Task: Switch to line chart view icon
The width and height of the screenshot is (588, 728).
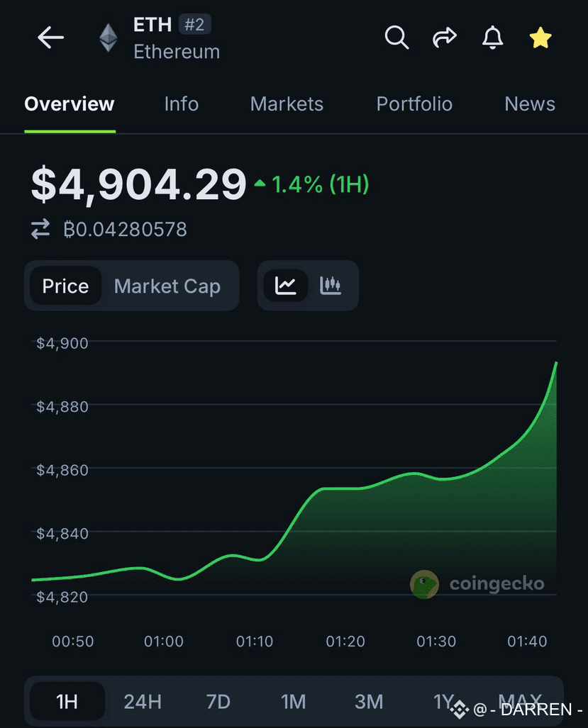Action: click(x=286, y=286)
